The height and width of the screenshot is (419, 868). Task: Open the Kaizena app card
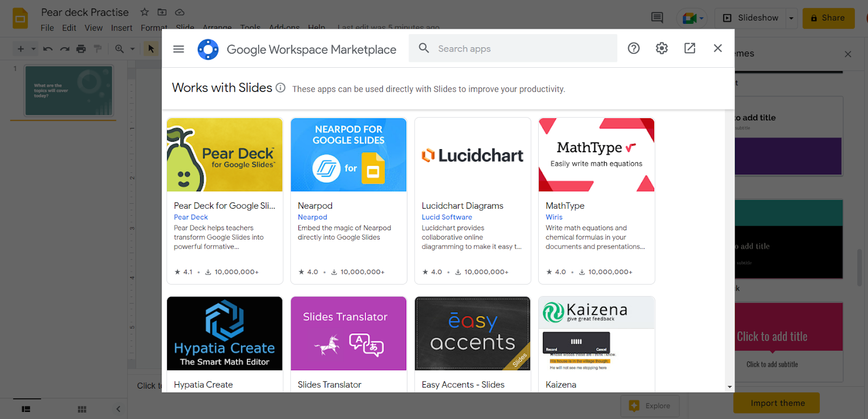[597, 344]
